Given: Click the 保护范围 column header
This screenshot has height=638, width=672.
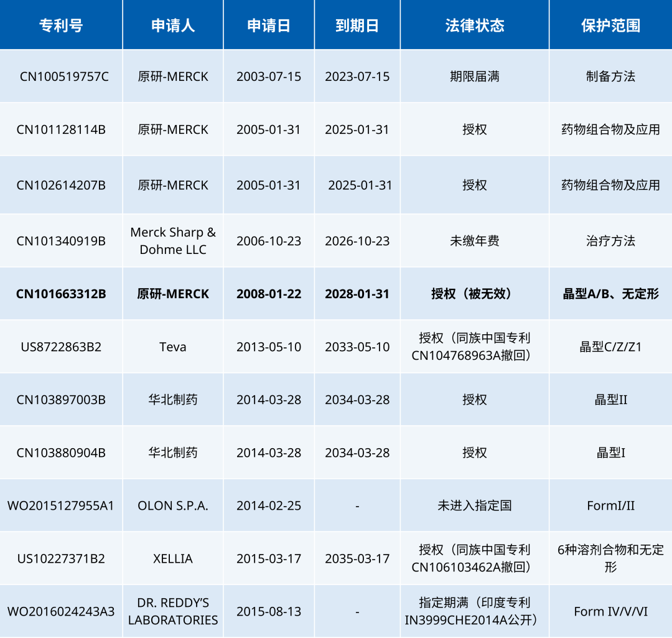Looking at the screenshot, I should 611,26.
